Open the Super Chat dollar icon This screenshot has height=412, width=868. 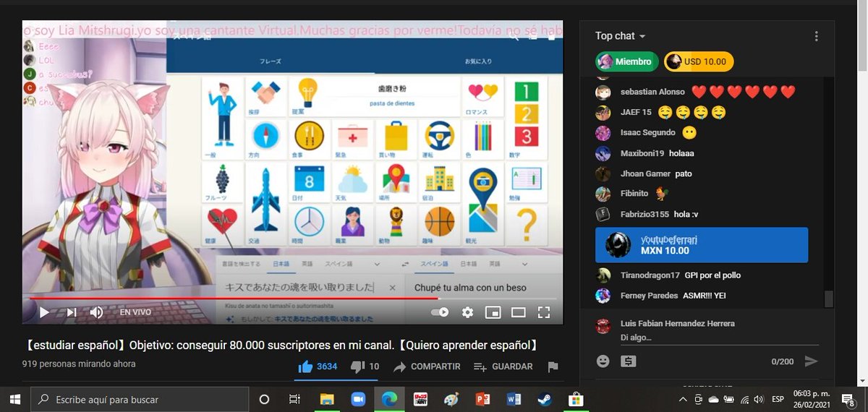coord(629,361)
